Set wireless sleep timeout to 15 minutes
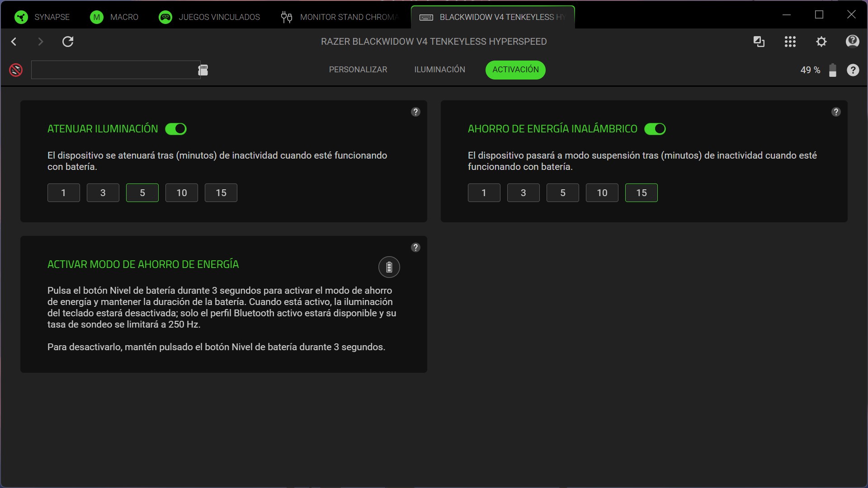 pos(642,193)
